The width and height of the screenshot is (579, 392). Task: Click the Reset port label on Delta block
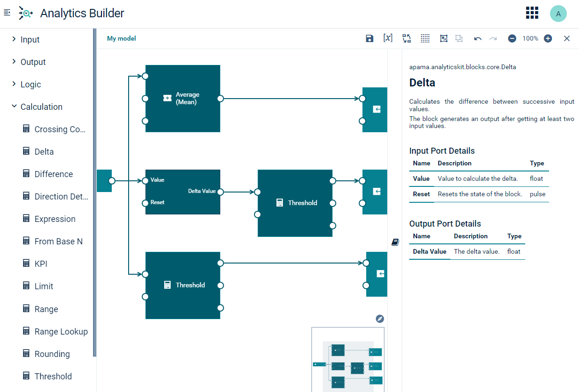click(x=158, y=202)
